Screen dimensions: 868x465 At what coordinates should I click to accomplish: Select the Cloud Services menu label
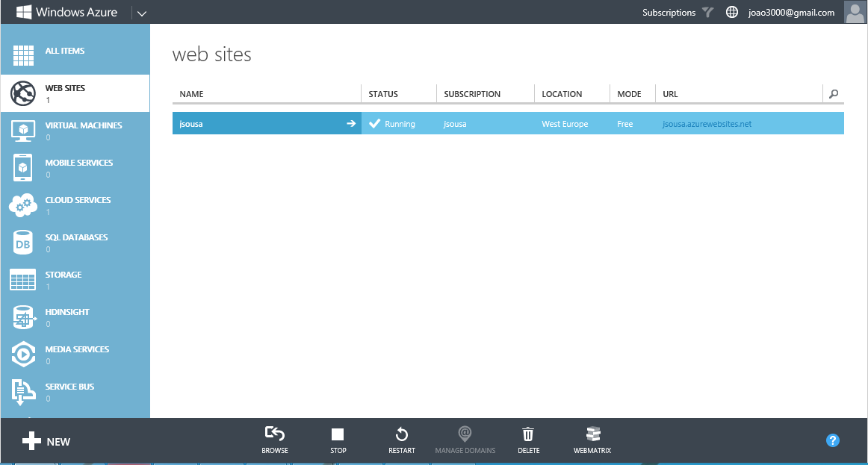pyautogui.click(x=78, y=200)
